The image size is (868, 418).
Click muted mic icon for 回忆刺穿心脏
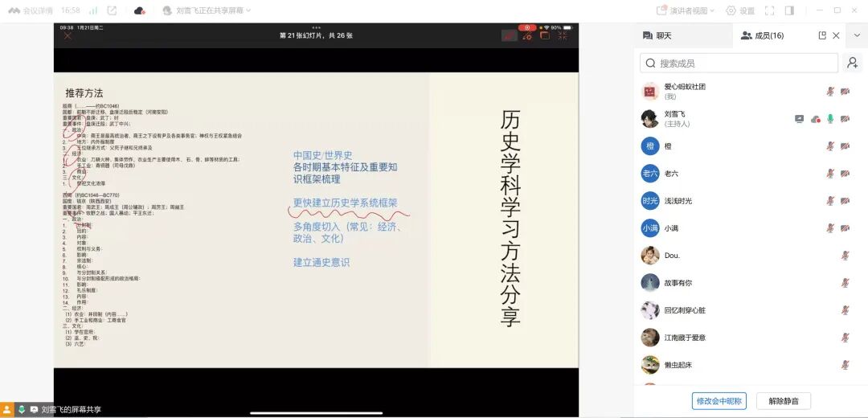[845, 310]
